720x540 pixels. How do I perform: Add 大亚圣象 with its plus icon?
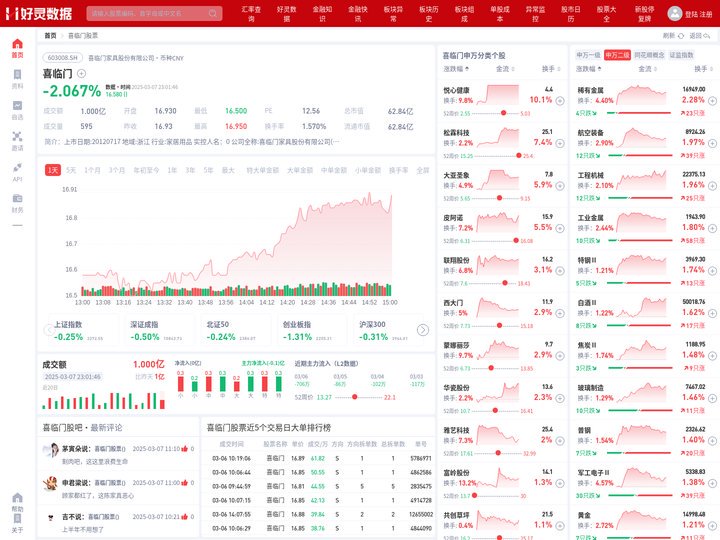560,186
